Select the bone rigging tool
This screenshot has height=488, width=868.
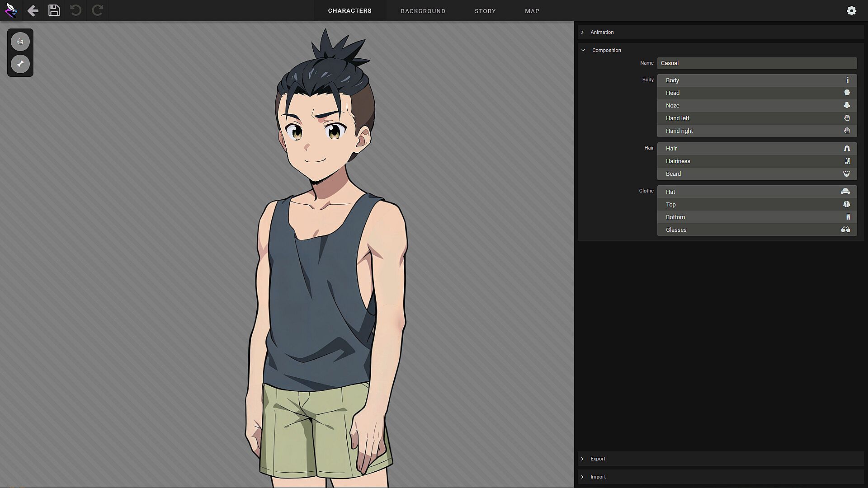pyautogui.click(x=20, y=64)
